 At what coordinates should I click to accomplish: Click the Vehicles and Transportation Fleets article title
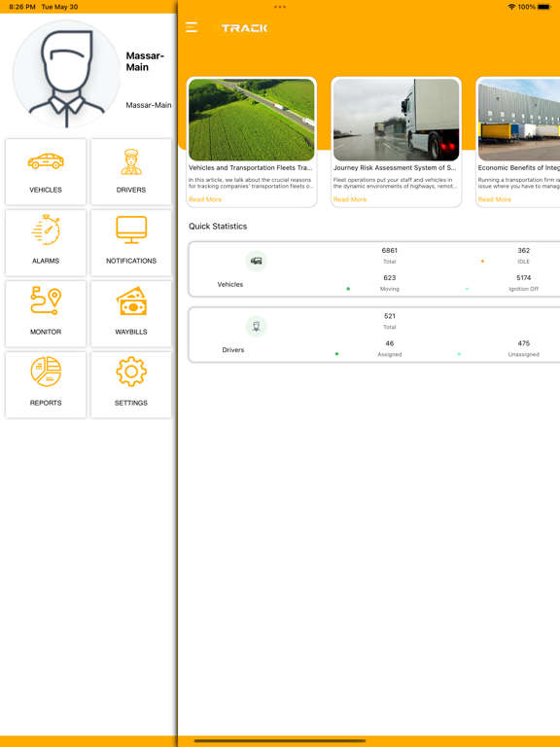[x=251, y=167]
